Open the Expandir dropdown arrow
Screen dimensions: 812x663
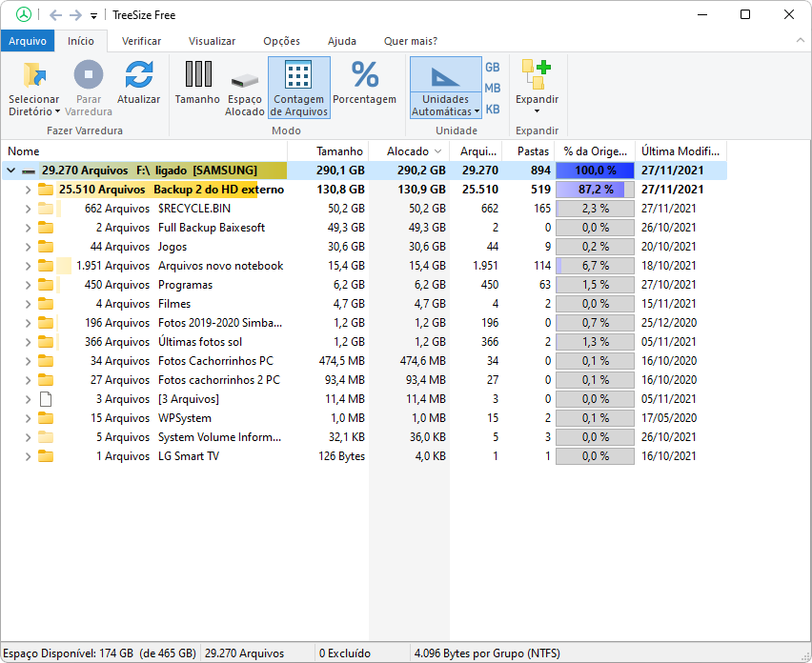[537, 111]
